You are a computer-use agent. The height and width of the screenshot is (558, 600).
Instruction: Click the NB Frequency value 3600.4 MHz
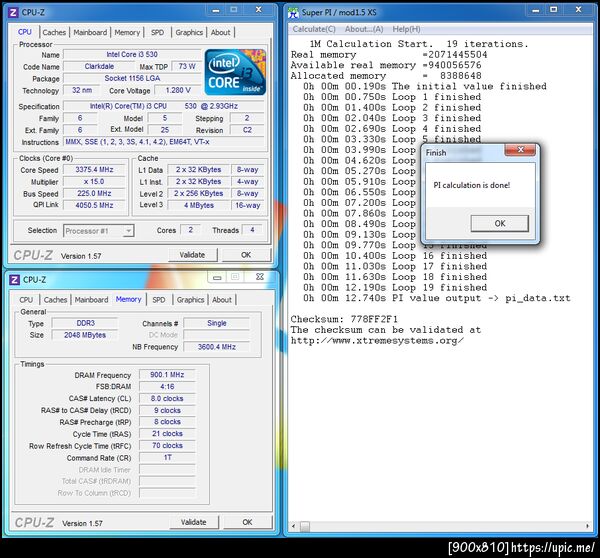tap(217, 347)
